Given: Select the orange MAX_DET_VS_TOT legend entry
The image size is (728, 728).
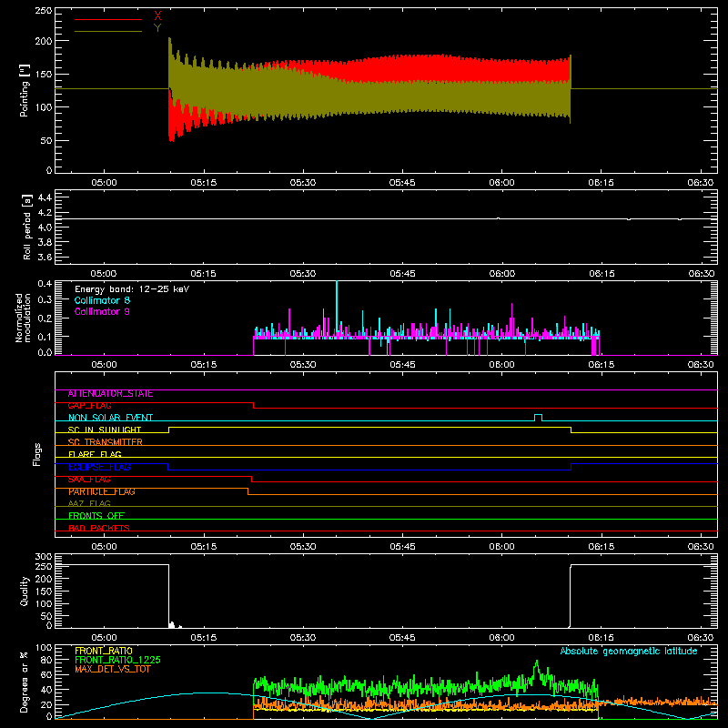Looking at the screenshot, I should tap(113, 669).
